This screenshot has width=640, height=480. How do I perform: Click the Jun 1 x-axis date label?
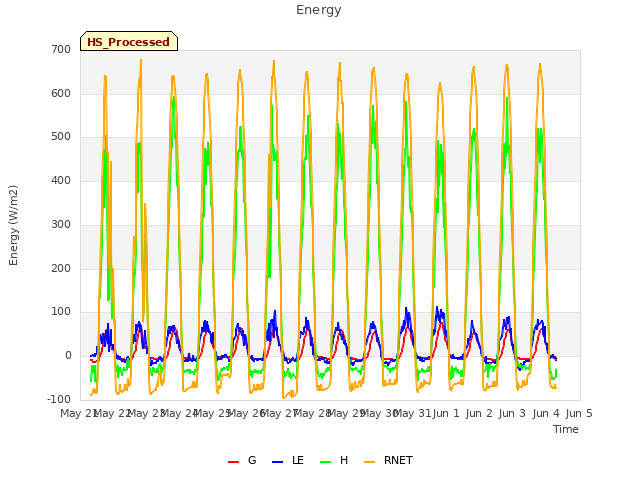446,413
